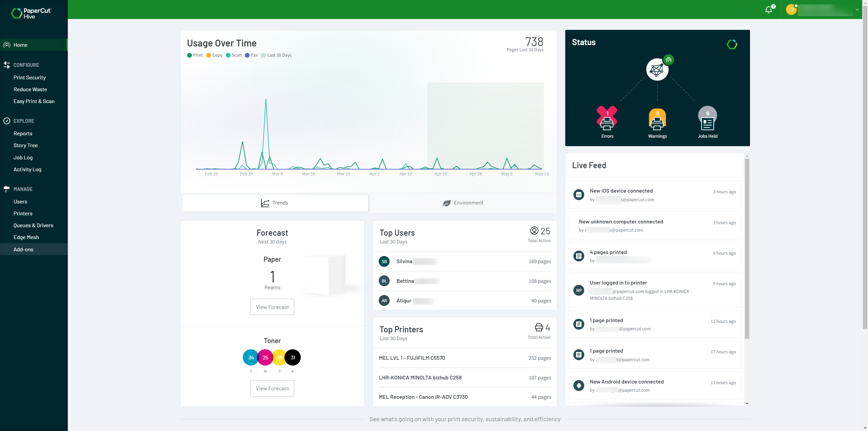Toggle the Copy series in chart legend

214,55
